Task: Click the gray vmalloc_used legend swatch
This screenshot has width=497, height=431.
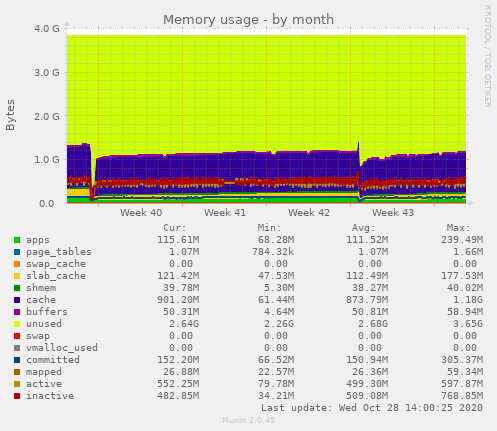Action: pyautogui.click(x=17, y=348)
